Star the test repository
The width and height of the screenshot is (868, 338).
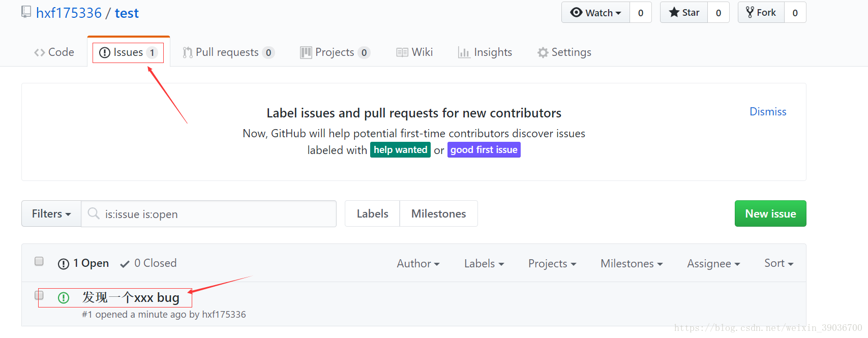(684, 13)
